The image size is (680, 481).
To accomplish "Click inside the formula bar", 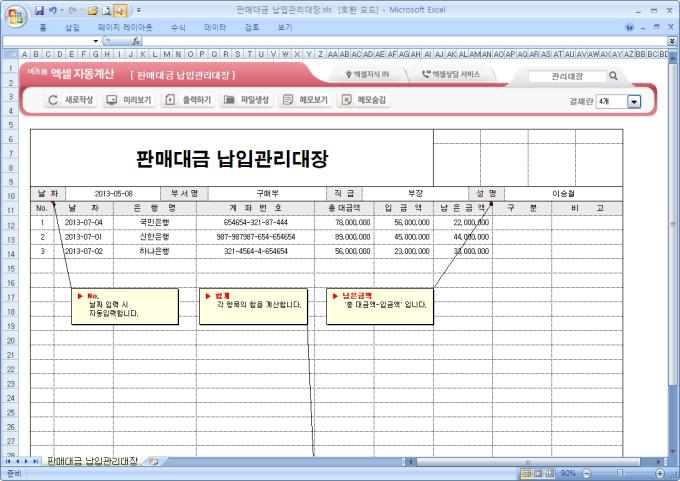I will 405,41.
